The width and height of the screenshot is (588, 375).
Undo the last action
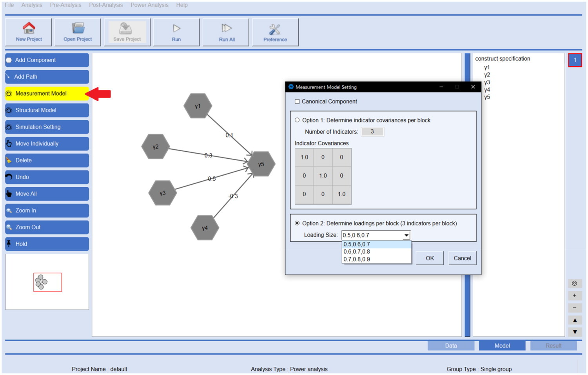(47, 177)
